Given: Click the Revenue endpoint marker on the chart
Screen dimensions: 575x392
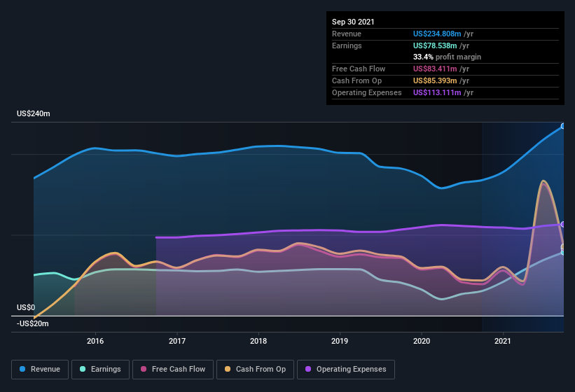Looking at the screenshot, I should pos(563,126).
